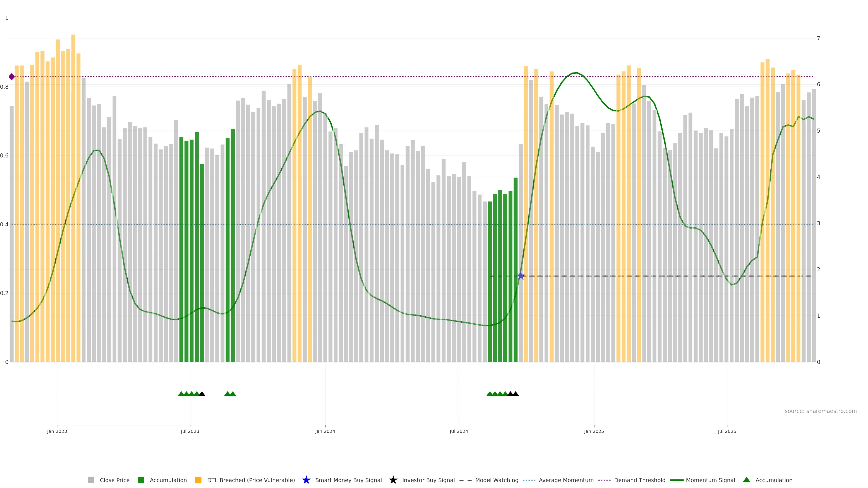Click the purple diamond Demand Threshold marker
The width and height of the screenshot is (868, 488).
point(12,77)
